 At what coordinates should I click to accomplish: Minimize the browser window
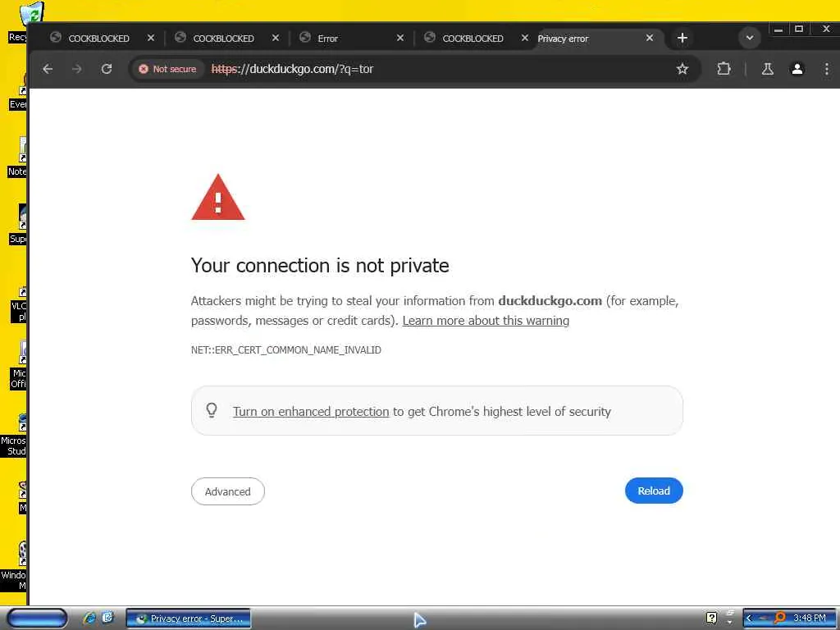(778, 29)
